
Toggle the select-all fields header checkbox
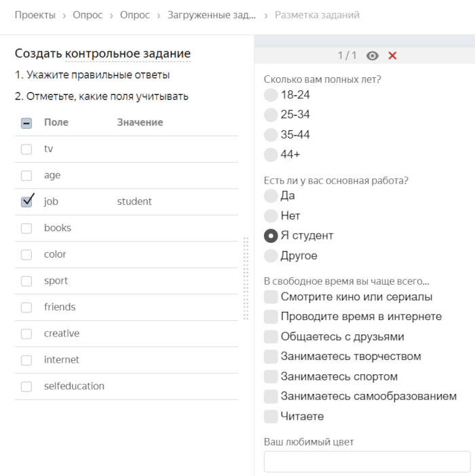26,123
